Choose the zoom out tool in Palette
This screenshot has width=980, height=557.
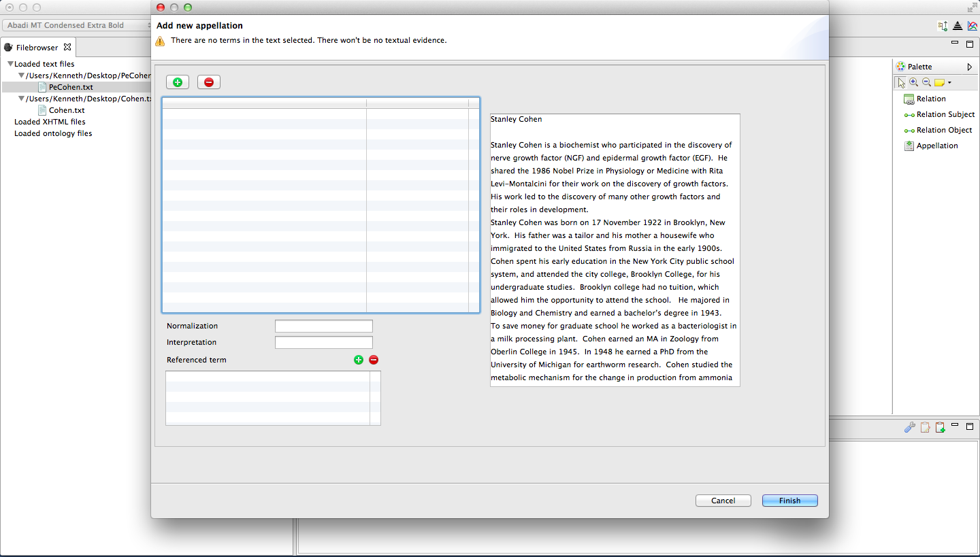tap(926, 82)
